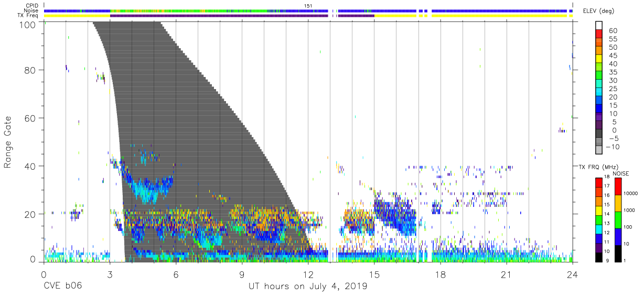Click the orange swatch in noise legend

click(x=619, y=203)
